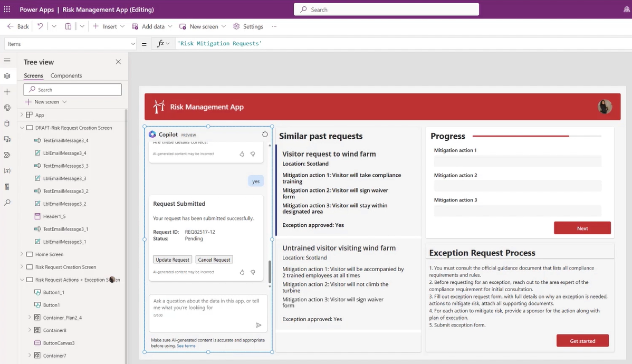Click the Tree view search field

pos(73,90)
